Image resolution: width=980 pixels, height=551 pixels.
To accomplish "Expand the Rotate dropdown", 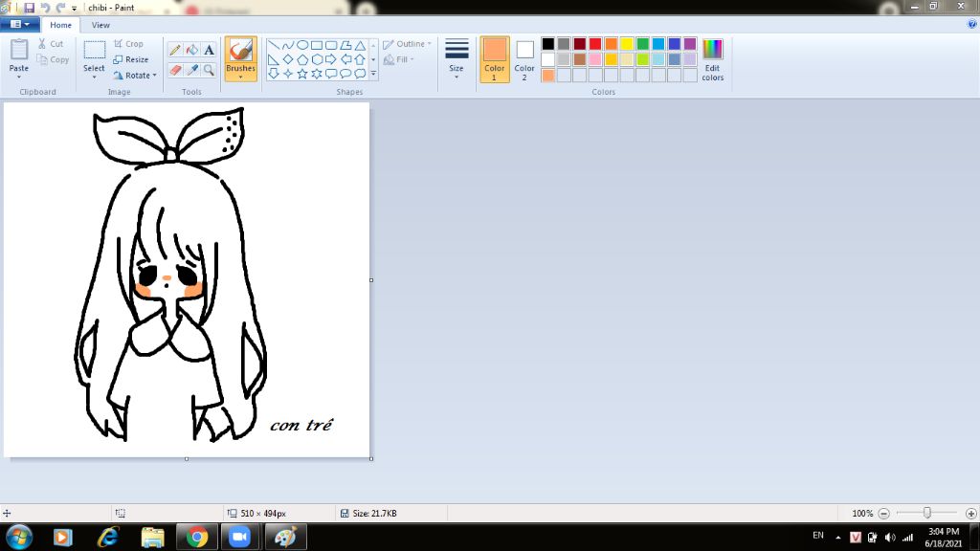I will click(154, 76).
